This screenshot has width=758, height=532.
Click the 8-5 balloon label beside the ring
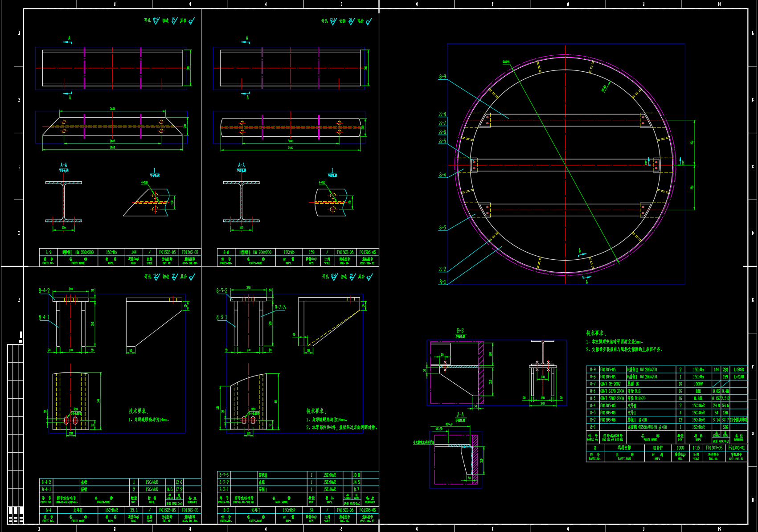pos(442,141)
